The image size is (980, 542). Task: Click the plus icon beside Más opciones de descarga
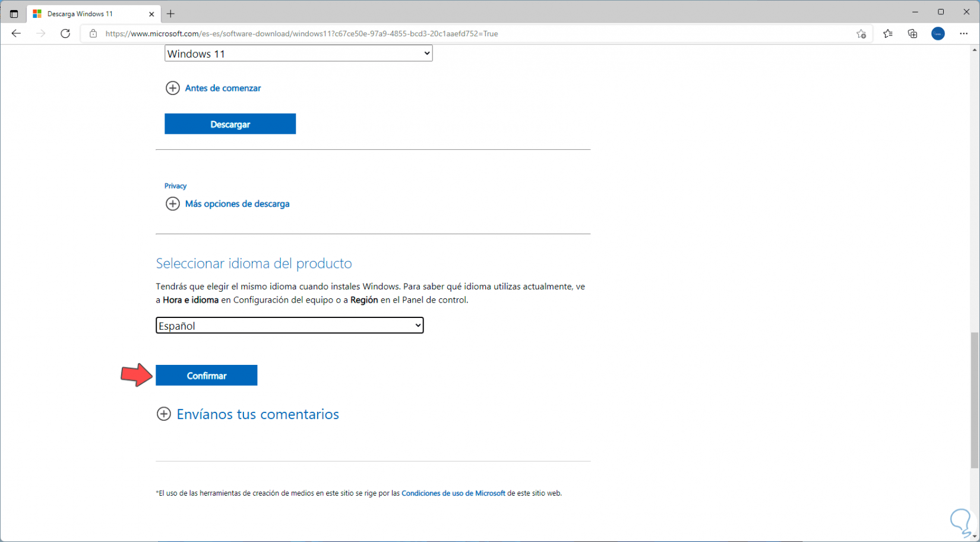(172, 204)
